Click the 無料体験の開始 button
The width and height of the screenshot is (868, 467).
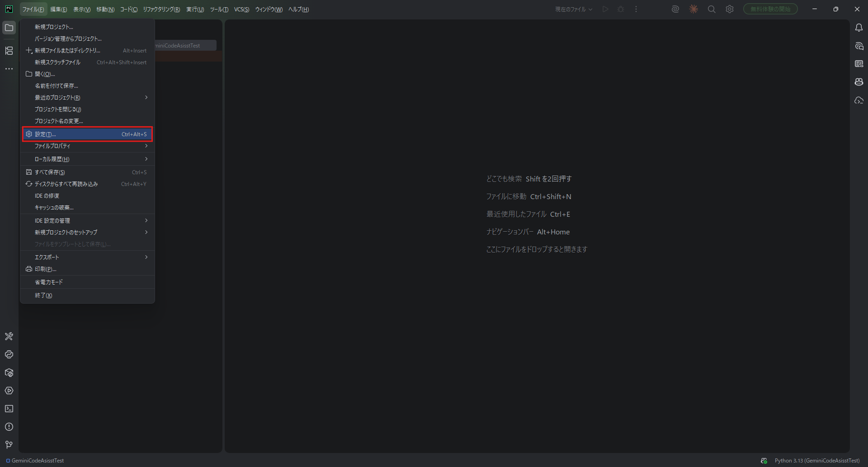point(770,9)
